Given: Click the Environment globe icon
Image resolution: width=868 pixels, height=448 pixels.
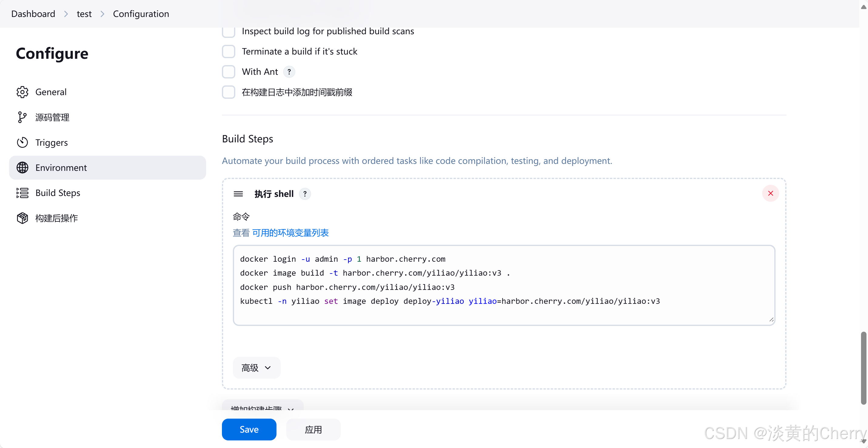Looking at the screenshot, I should coord(22,168).
